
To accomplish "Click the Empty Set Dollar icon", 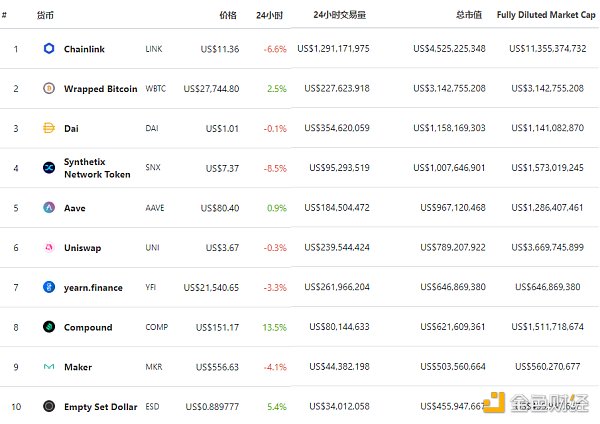I will pyautogui.click(x=49, y=406).
